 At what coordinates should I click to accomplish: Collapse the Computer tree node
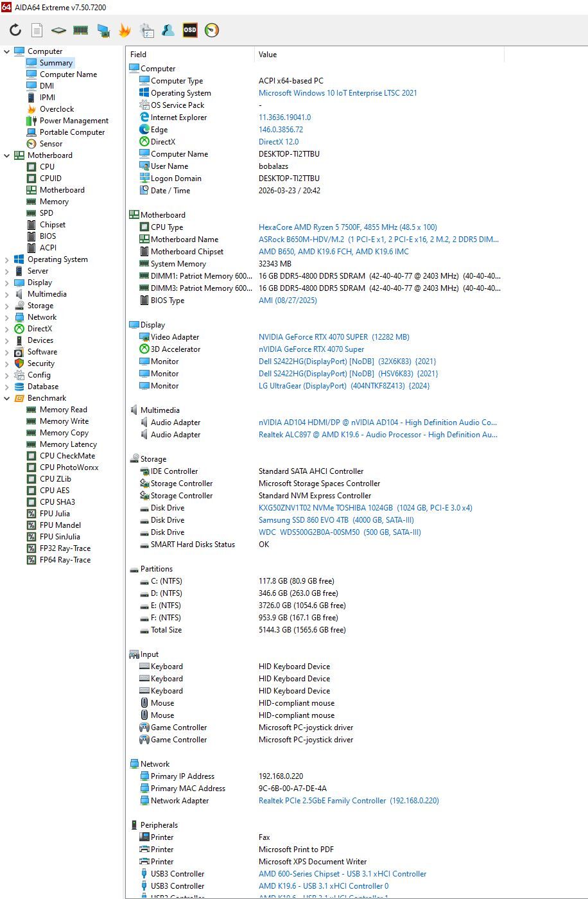tap(7, 51)
